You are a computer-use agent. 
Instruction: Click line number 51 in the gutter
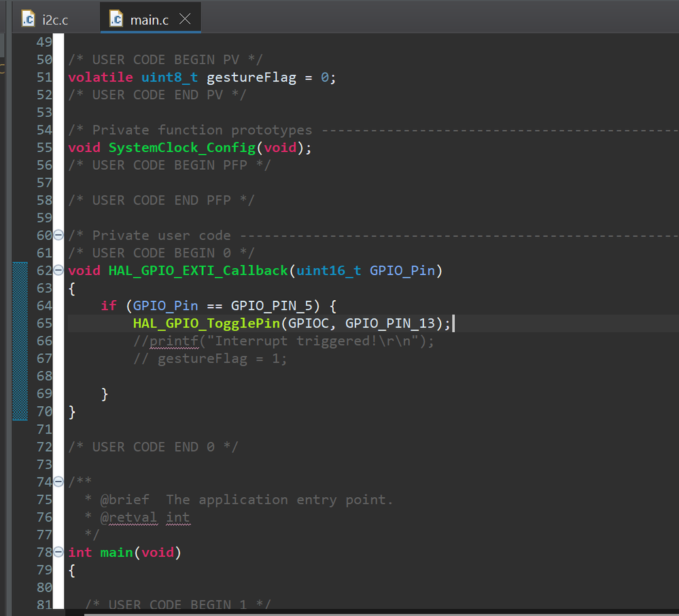[x=44, y=77]
